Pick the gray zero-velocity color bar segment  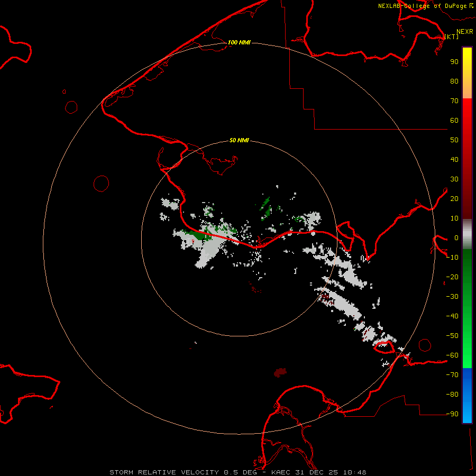467,234
